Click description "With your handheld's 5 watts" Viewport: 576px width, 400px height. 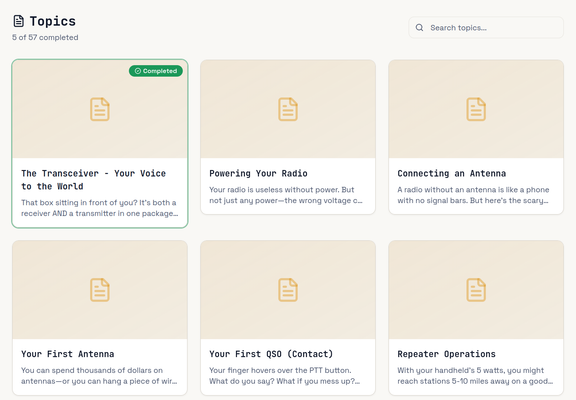[475, 376]
